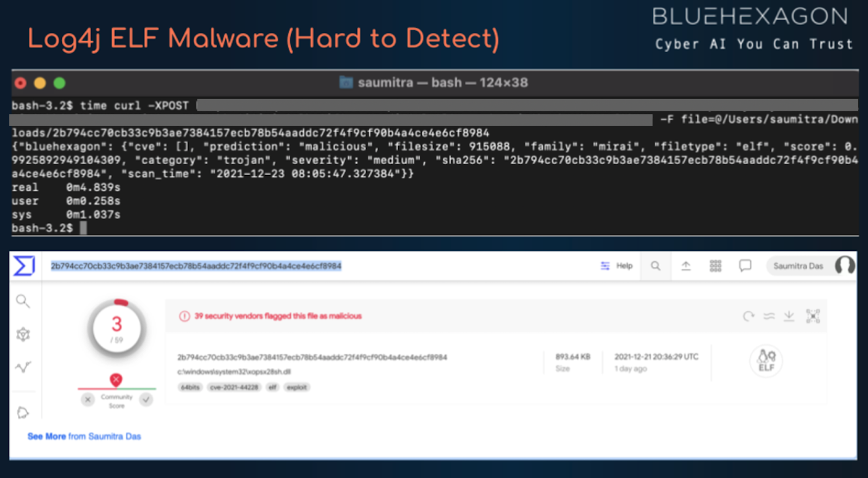Click the Bluehexagon logo heading
The width and height of the screenshot is (868, 478).
(750, 16)
